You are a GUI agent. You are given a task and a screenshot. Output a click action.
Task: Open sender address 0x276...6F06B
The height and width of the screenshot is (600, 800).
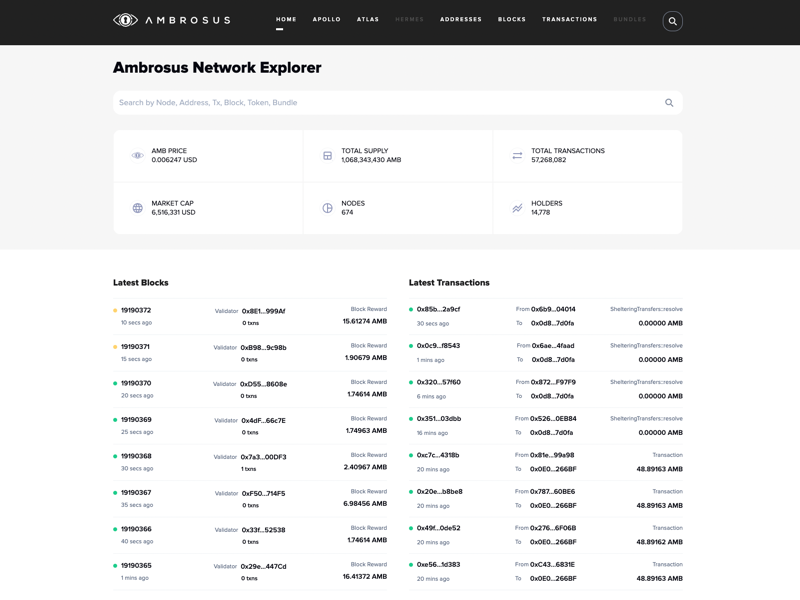click(553, 528)
